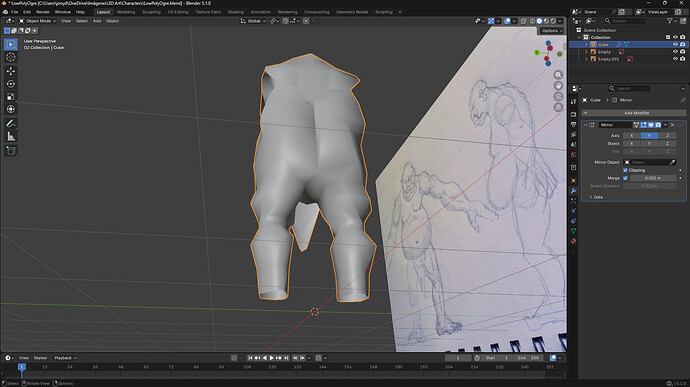Image resolution: width=690 pixels, height=387 pixels.
Task: Select the Measure tool
Action: point(11,136)
